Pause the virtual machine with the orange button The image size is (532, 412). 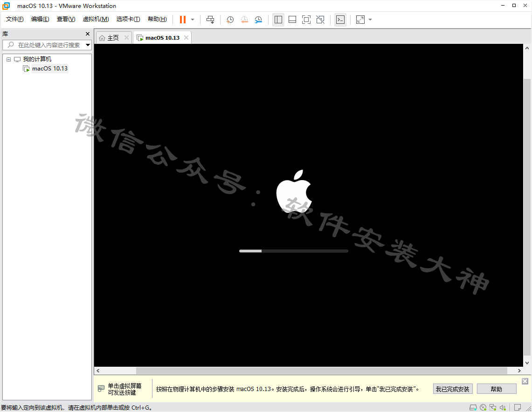182,20
